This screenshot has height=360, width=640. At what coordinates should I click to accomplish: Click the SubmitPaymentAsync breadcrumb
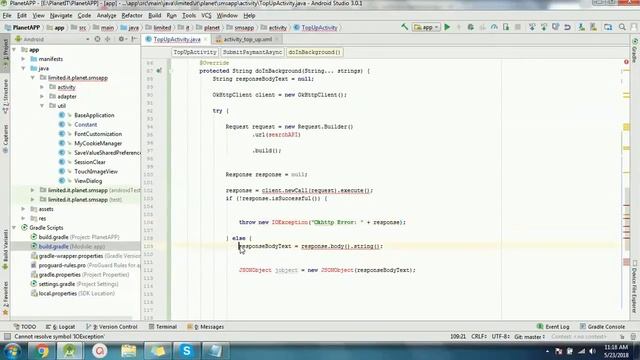(x=252, y=52)
